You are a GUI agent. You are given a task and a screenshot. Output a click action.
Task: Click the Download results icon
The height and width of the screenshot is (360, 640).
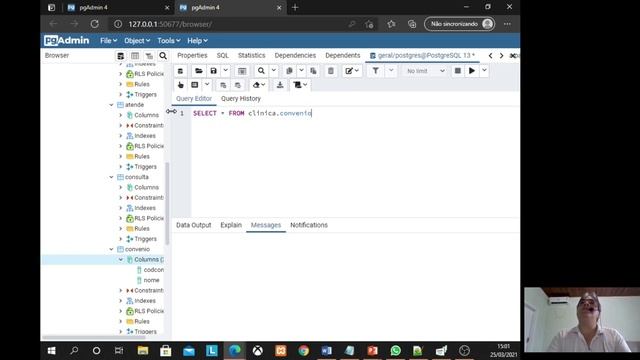pyautogui.click(x=280, y=85)
